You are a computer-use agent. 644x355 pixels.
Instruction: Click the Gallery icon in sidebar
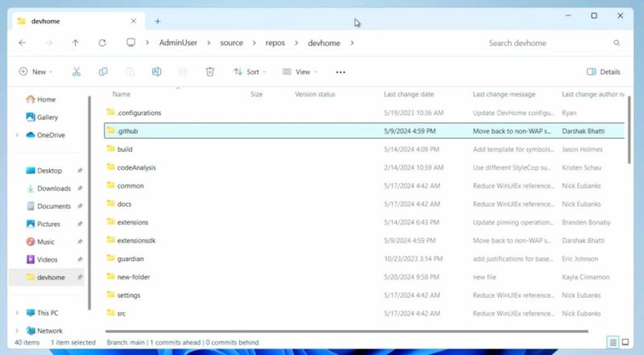pyautogui.click(x=31, y=117)
